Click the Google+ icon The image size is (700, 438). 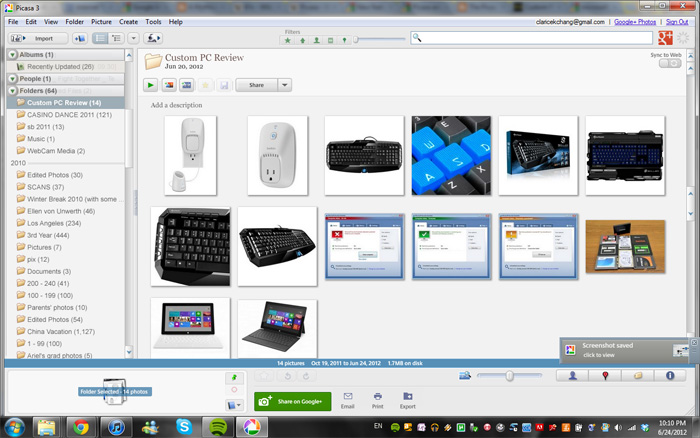pyautogui.click(x=665, y=38)
